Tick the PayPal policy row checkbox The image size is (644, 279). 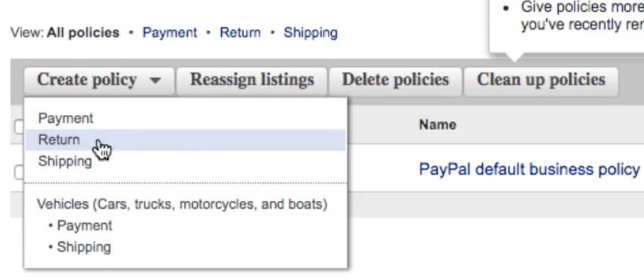[19, 173]
